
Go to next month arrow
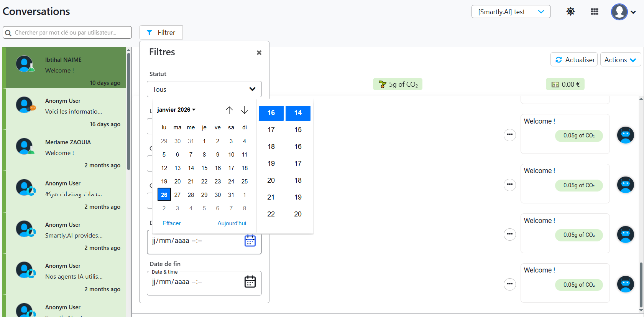[245, 110]
